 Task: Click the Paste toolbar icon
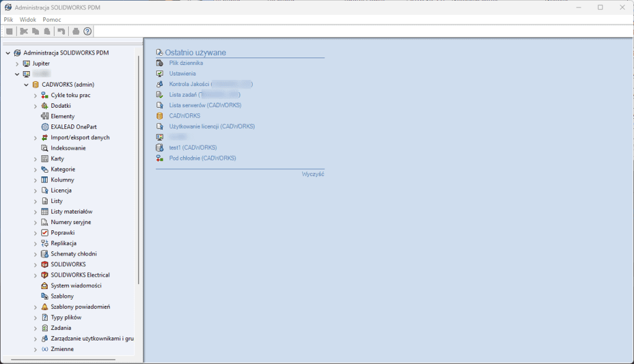point(47,31)
